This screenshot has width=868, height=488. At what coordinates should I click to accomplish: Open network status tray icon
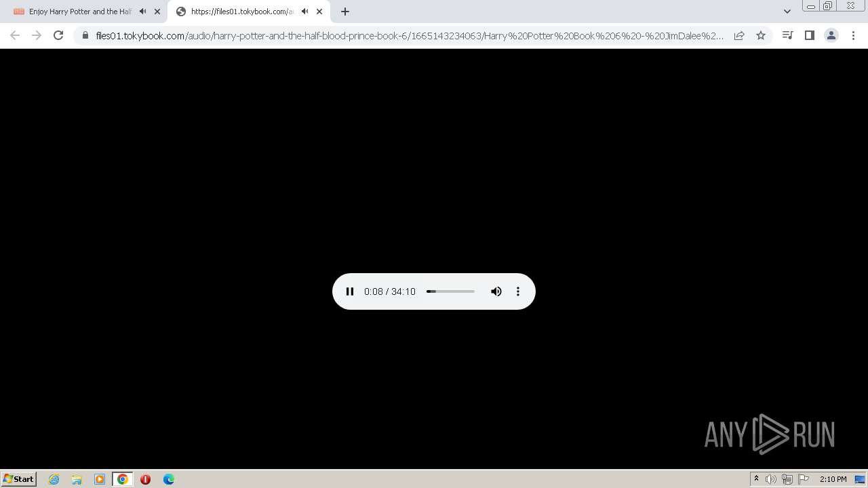click(x=787, y=479)
